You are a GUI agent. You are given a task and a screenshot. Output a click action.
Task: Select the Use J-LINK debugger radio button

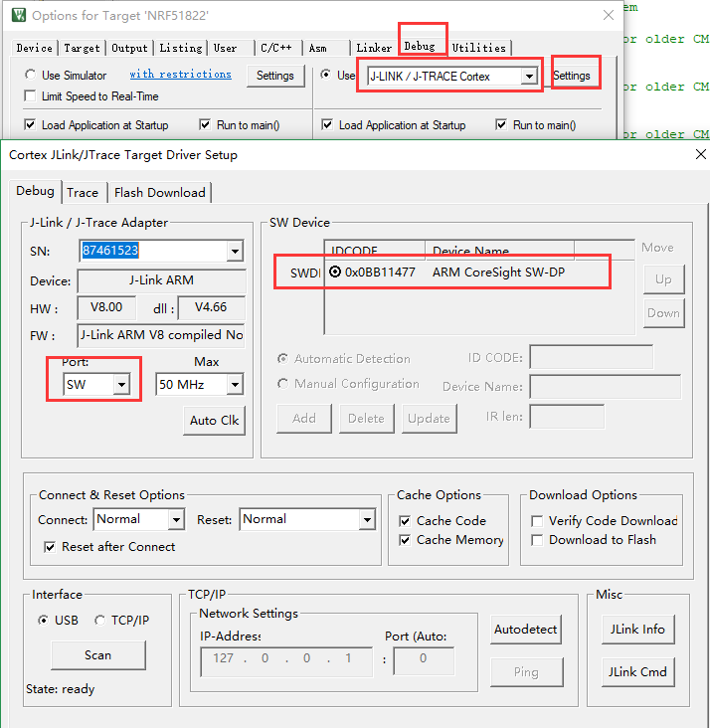pyautogui.click(x=326, y=75)
